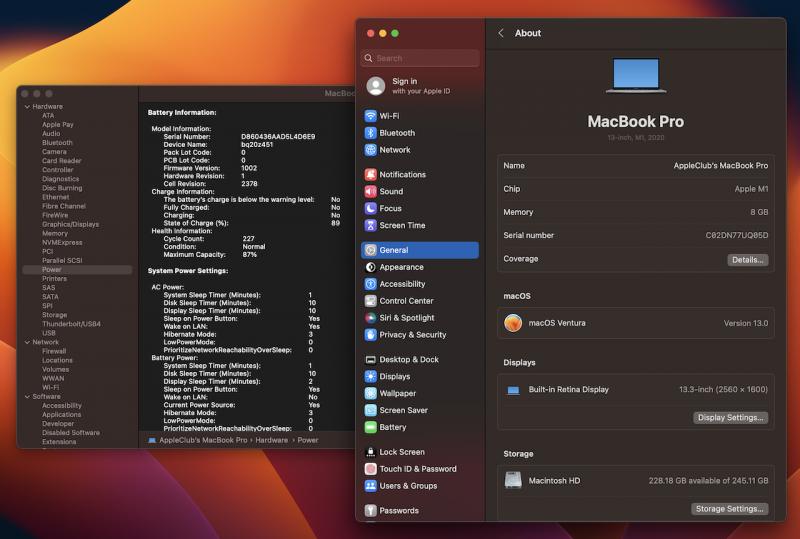Select Desktop & Dock icon
This screenshot has height=539, width=800.
coord(370,359)
